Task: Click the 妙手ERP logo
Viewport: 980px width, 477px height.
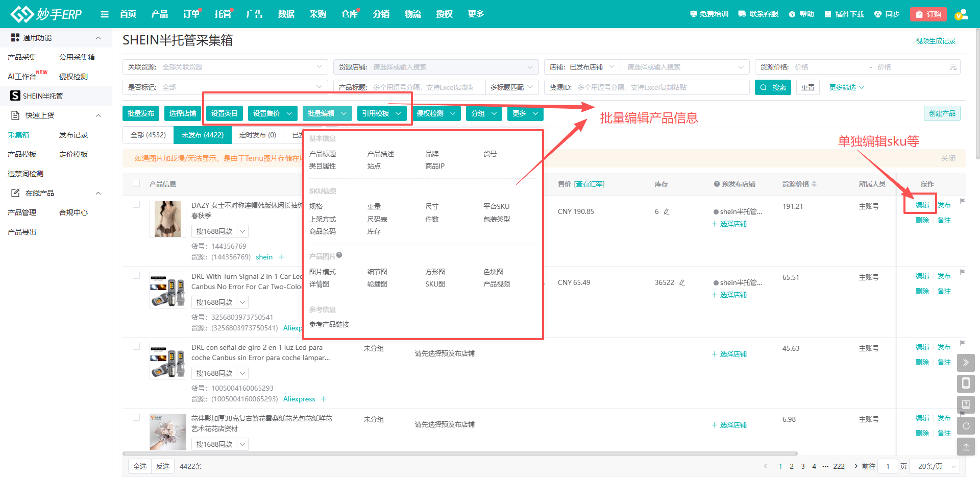Action: pyautogui.click(x=46, y=14)
